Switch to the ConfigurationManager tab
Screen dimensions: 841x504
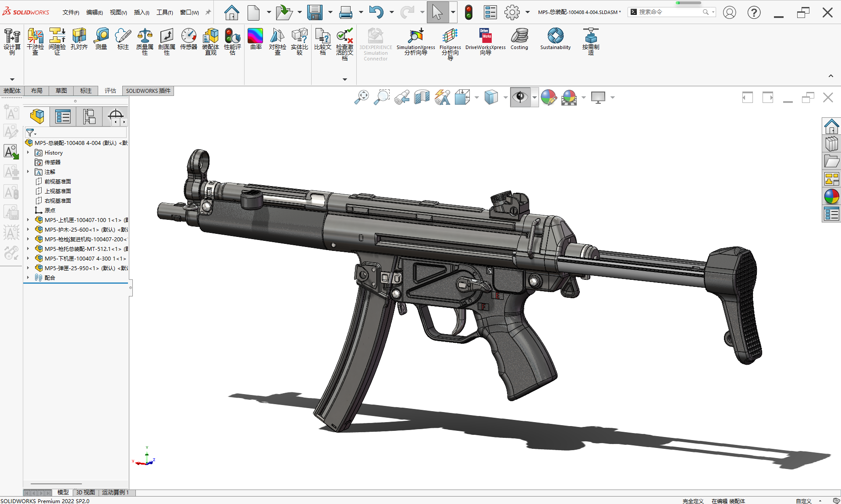click(x=89, y=116)
